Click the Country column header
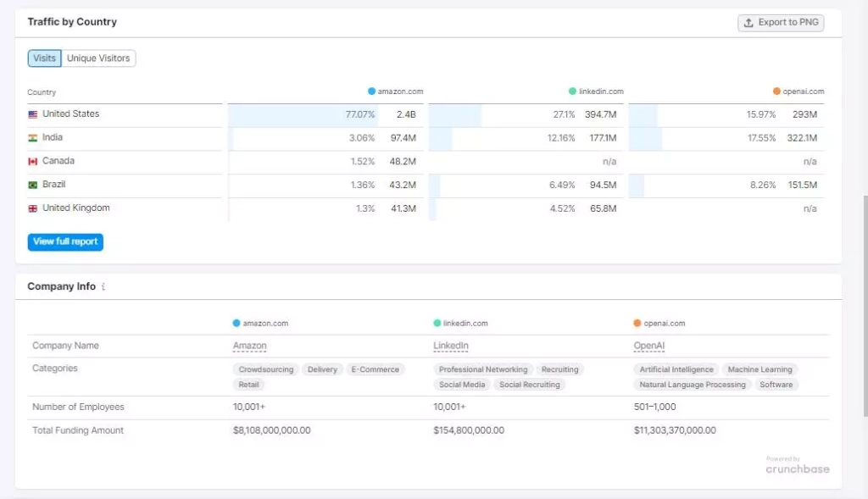This screenshot has width=868, height=499. coord(42,92)
